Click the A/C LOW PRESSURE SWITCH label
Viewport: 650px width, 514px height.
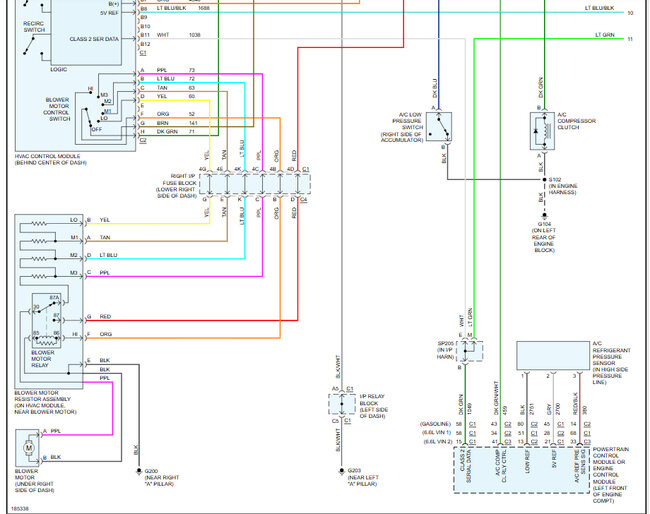[402, 127]
